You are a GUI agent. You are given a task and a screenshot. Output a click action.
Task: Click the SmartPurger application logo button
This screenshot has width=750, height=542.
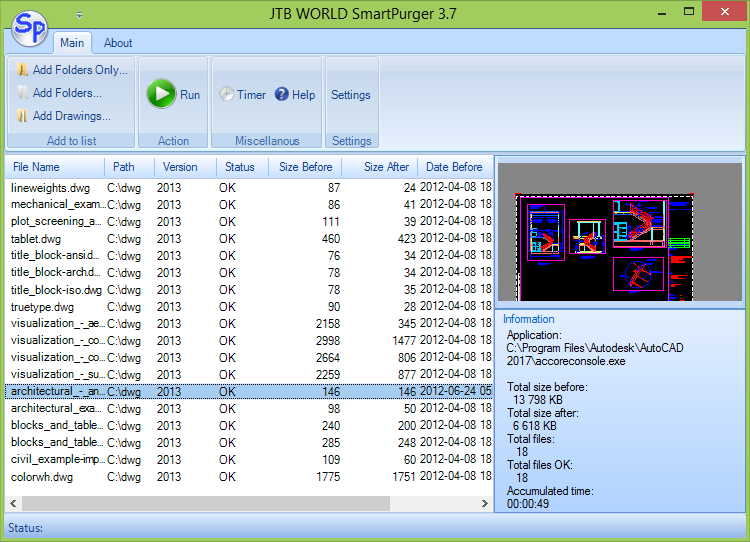pyautogui.click(x=30, y=27)
